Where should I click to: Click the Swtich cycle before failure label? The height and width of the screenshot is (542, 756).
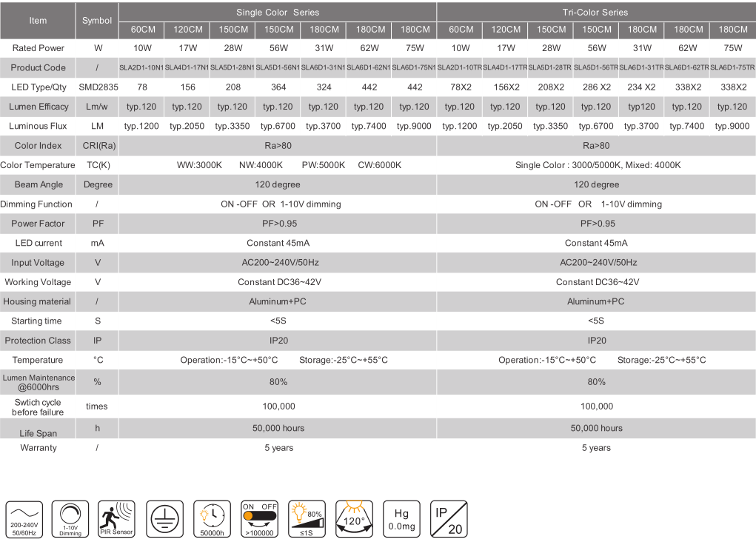[x=38, y=407]
